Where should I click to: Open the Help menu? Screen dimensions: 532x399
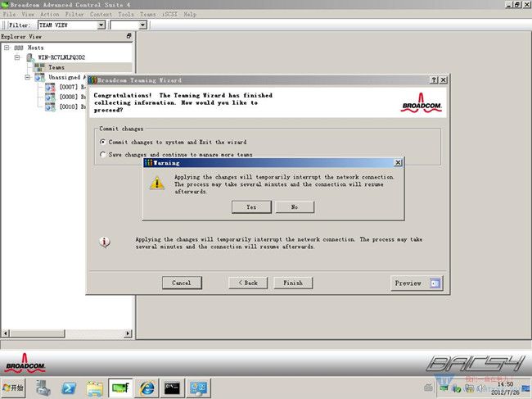point(190,14)
